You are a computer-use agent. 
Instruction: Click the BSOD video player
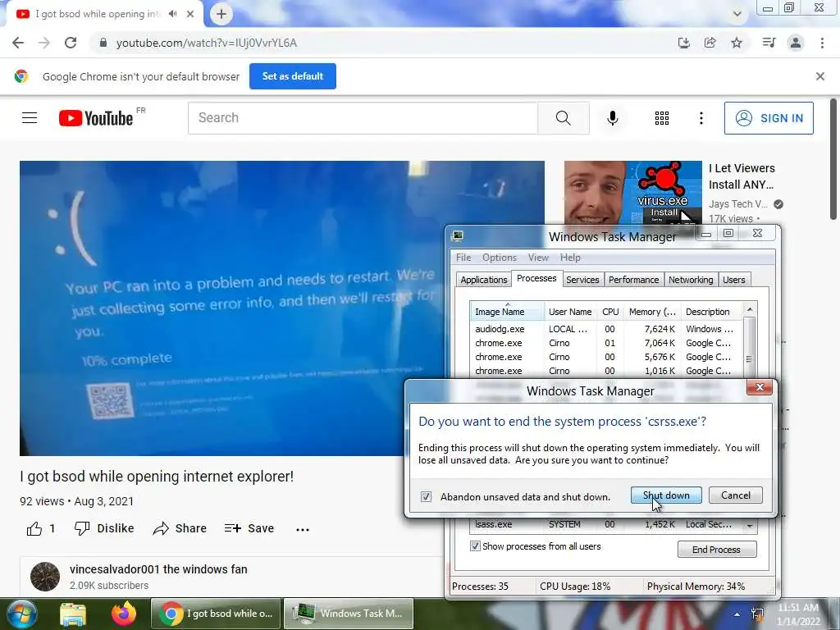(x=282, y=308)
